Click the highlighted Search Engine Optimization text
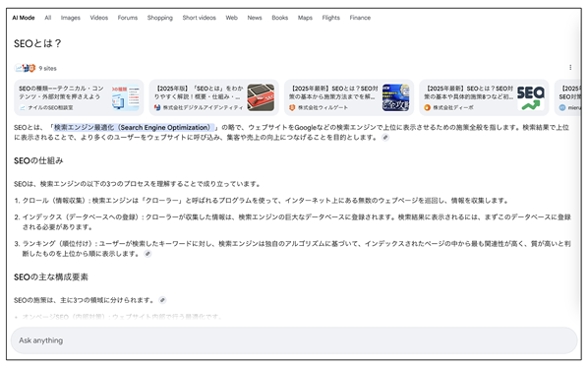Image resolution: width=588 pixels, height=367 pixels. coord(134,128)
